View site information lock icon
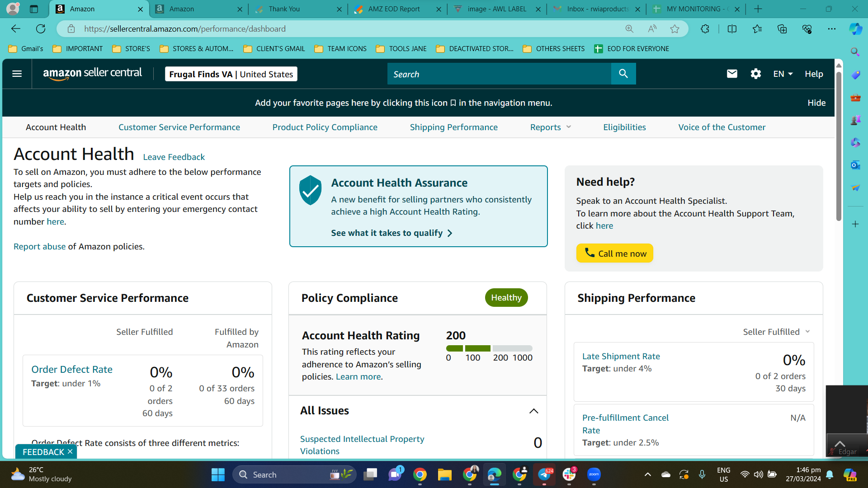 coord(71,29)
